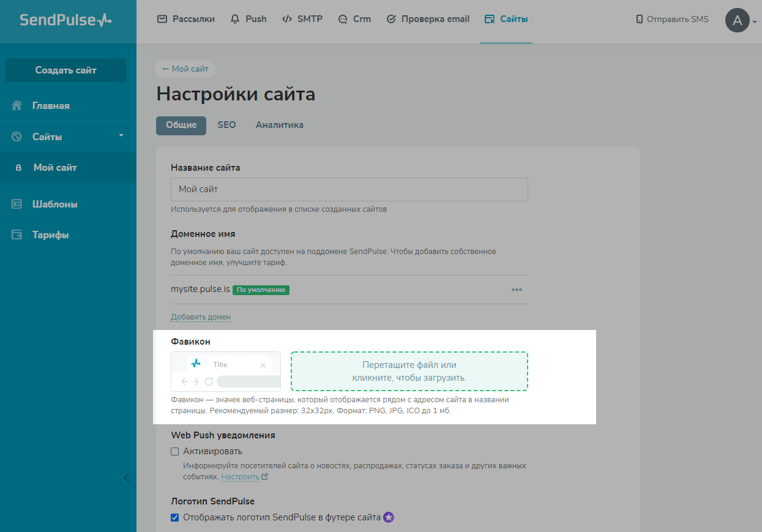
Task: Open Проверка email checkmark icon
Action: (x=390, y=18)
